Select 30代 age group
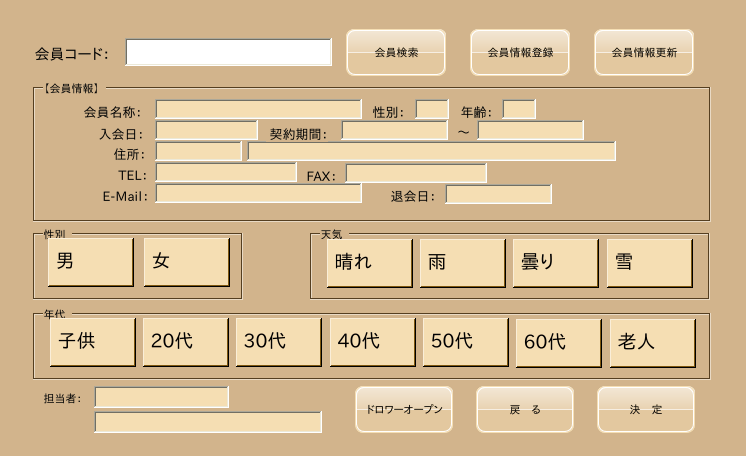Image resolution: width=746 pixels, height=456 pixels. 279,342
